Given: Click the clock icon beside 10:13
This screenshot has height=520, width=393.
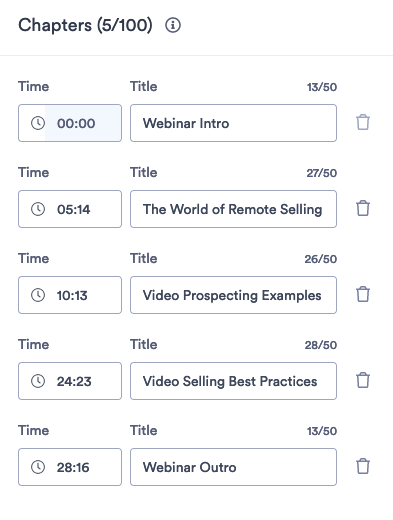Looking at the screenshot, I should (38, 295).
